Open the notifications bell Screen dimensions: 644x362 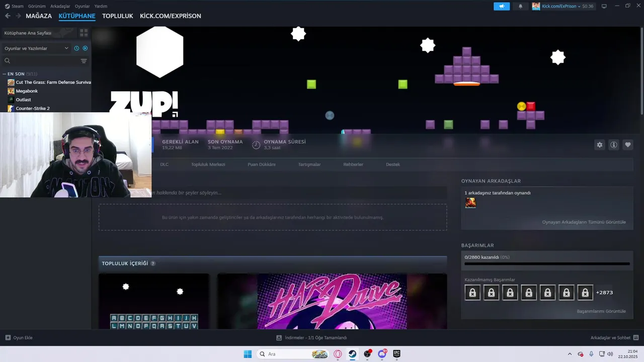tap(520, 6)
